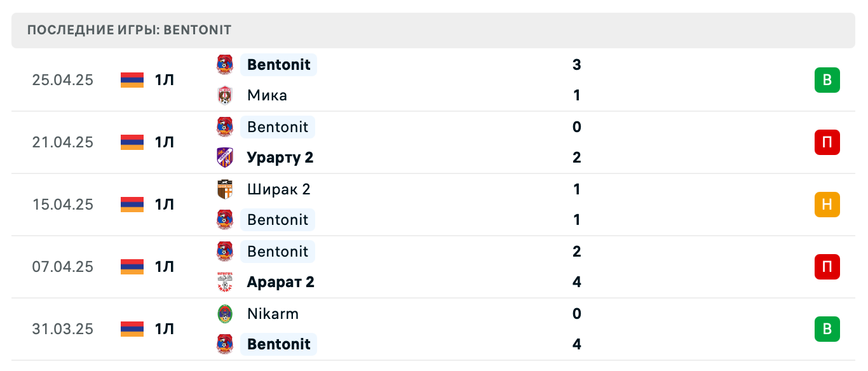Click the Арарат 2 club emblem
868x371 pixels.
224,282
